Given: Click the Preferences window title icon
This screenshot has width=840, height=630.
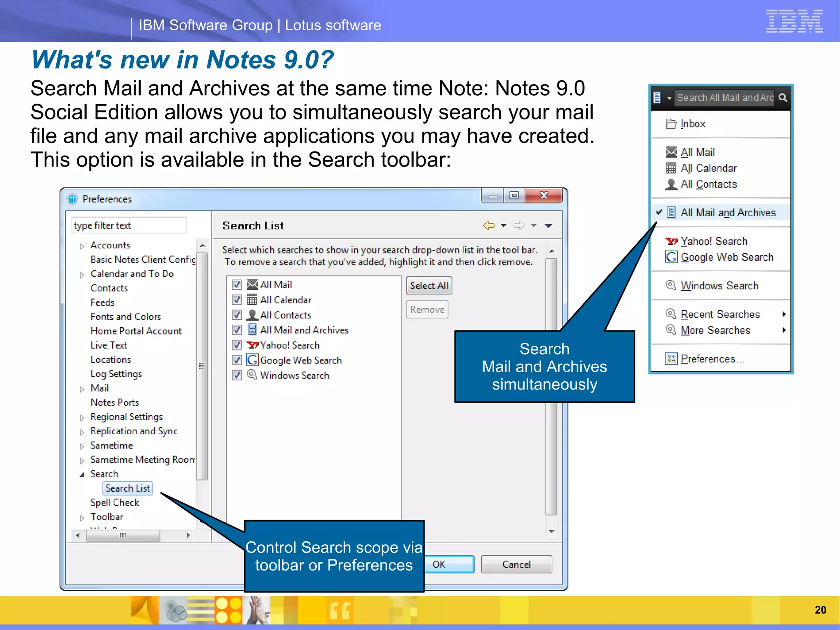Looking at the screenshot, I should (x=72, y=199).
